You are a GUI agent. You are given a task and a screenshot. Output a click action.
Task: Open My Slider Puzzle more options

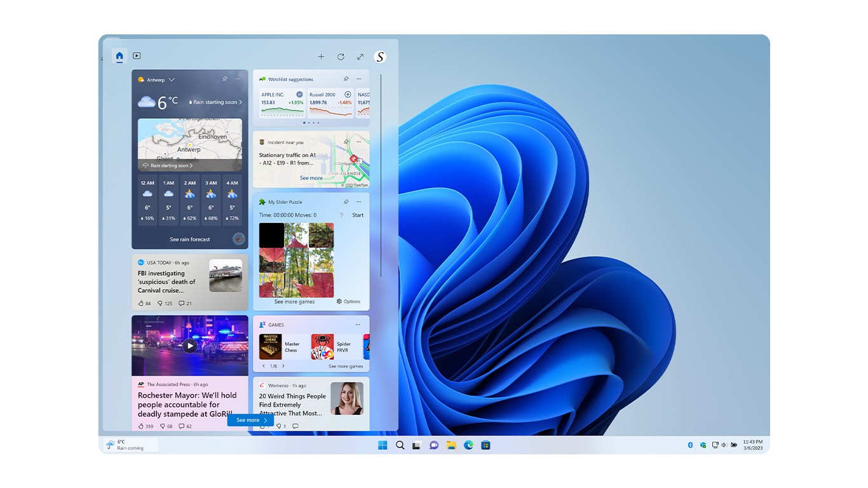coord(358,202)
